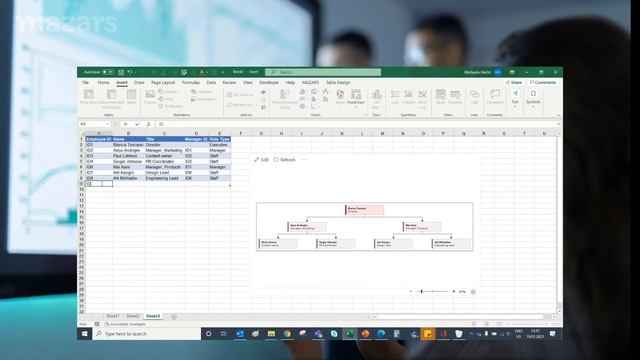The width and height of the screenshot is (640, 360).
Task: Select the Sheet2 tab
Action: click(x=133, y=316)
